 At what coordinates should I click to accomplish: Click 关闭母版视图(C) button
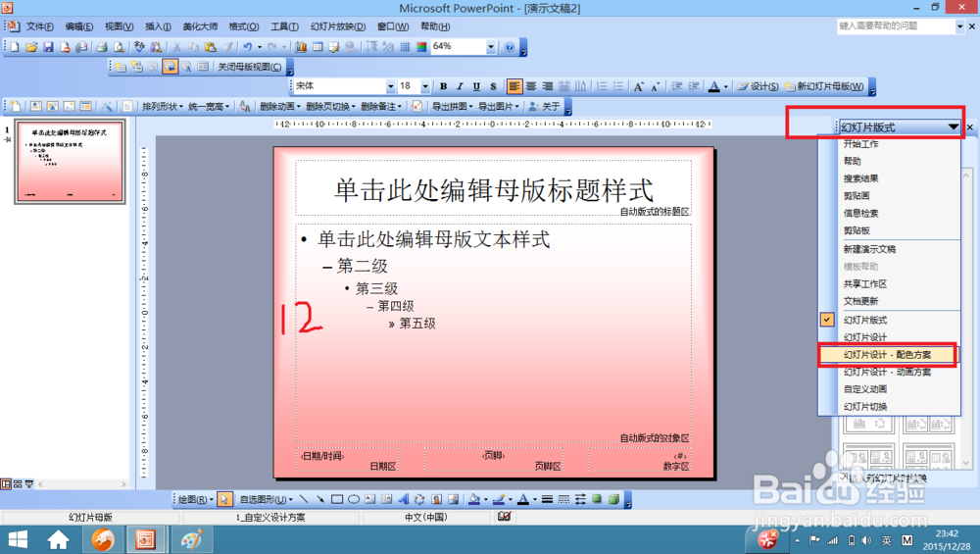[x=249, y=67]
